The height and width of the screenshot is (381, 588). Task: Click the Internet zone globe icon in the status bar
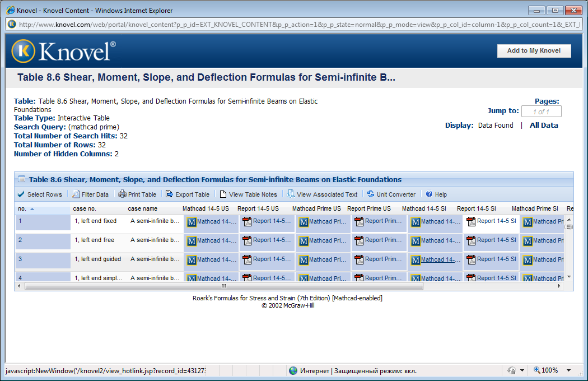(x=293, y=371)
